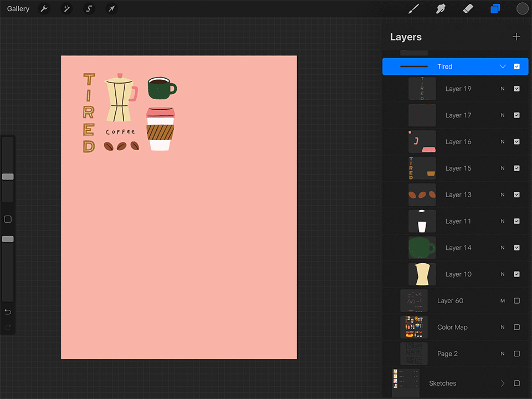The width and height of the screenshot is (532, 399).
Task: Return to Gallery
Action: (18, 9)
